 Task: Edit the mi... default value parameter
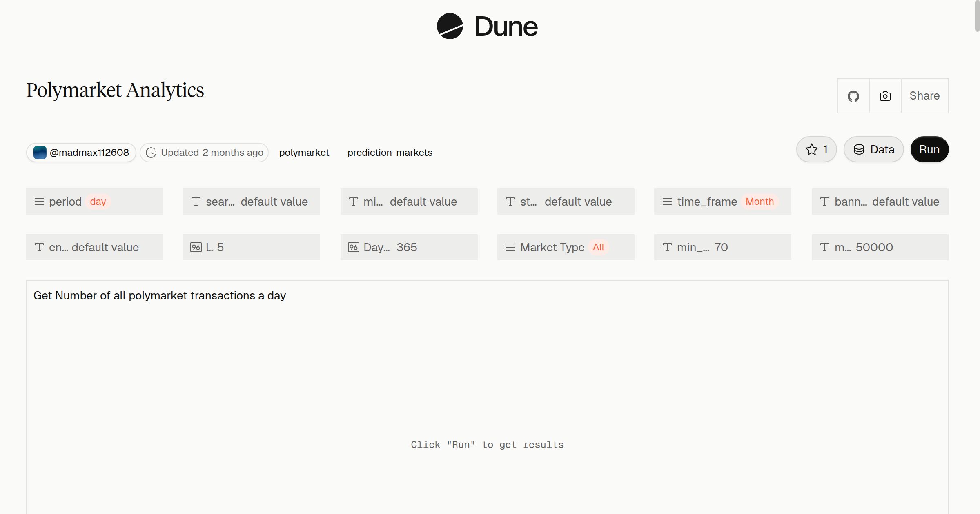[x=409, y=202]
